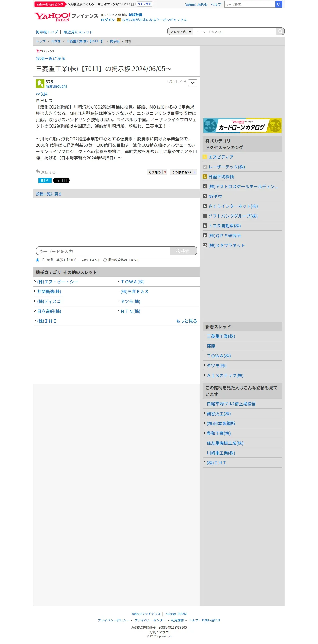
Task: Vote そう思わない on the post
Action: (184, 172)
